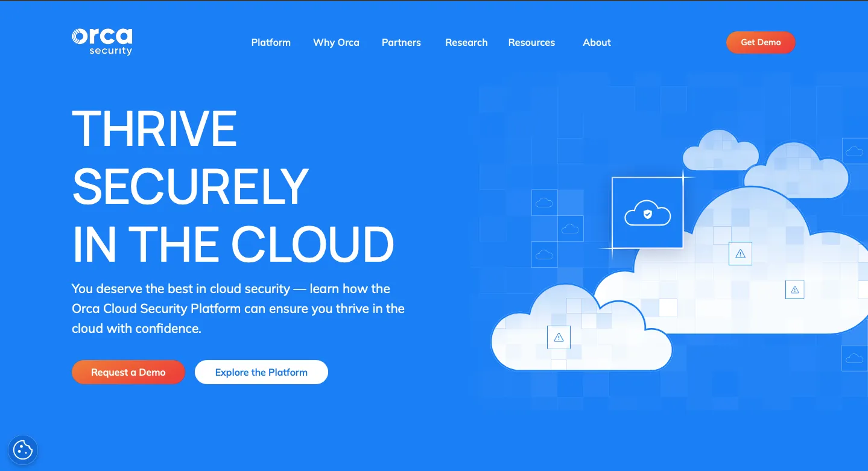Click the Orca Security logo
868x471 pixels.
click(101, 42)
